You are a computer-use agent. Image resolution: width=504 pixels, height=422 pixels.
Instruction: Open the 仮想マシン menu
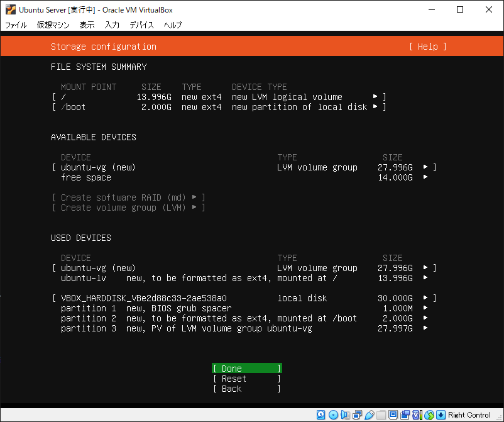coord(53,25)
